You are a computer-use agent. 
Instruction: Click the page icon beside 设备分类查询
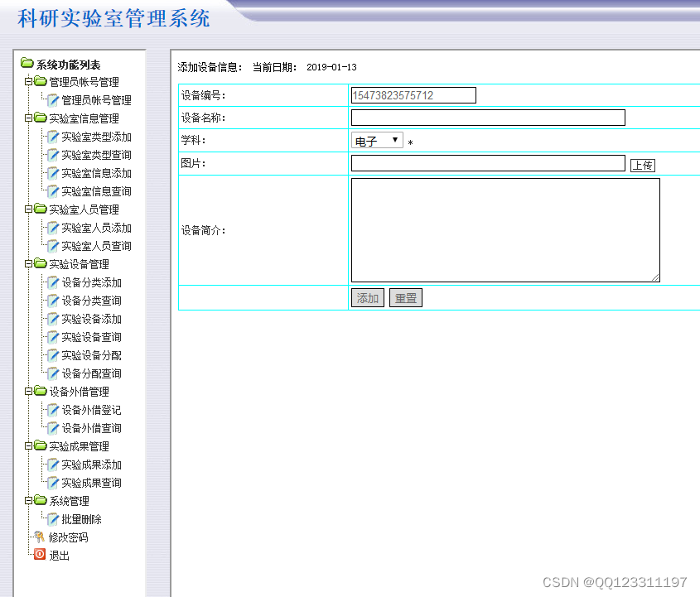click(53, 301)
